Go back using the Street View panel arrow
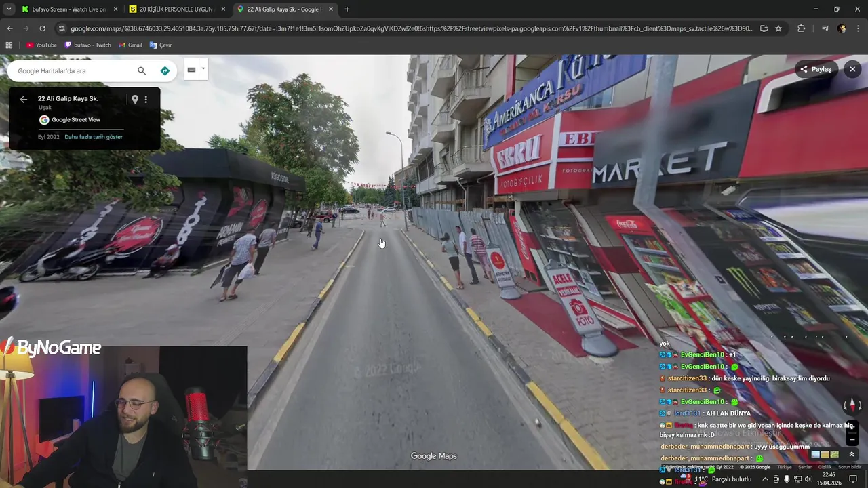The image size is (868, 488). pyautogui.click(x=23, y=99)
